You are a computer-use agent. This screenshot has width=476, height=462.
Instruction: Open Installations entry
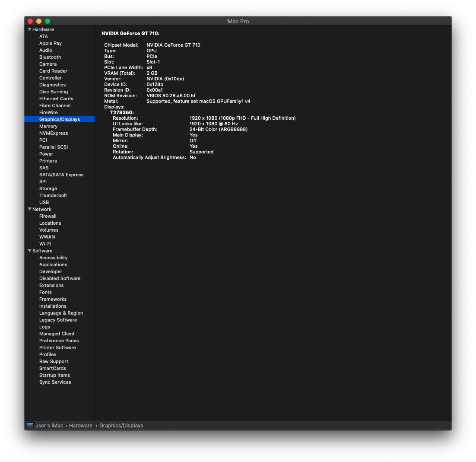[x=53, y=306]
